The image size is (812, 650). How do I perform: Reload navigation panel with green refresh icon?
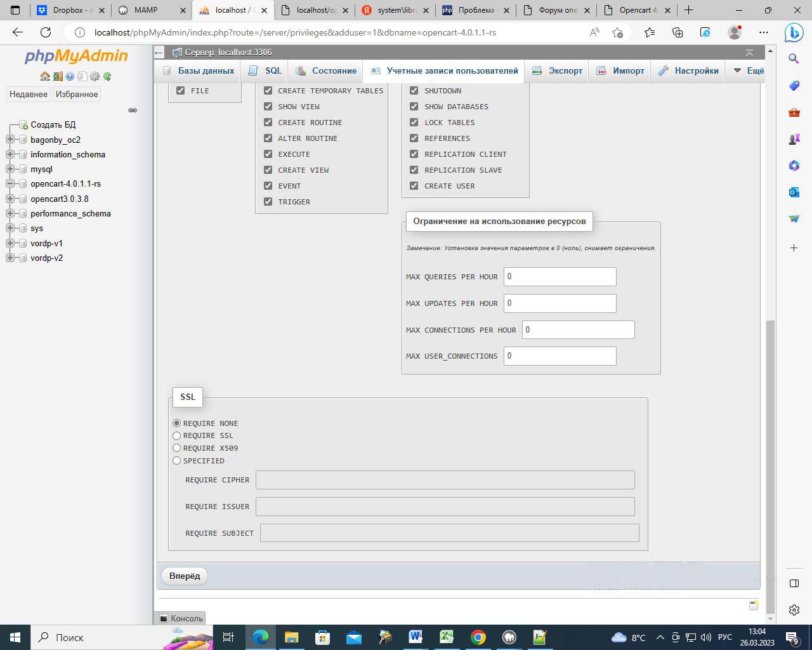[107, 76]
